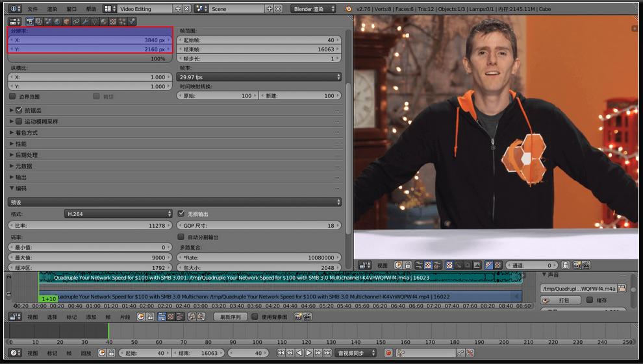Viewport: 643px width, 364px height.
Task: Click the 比率 11278 bitrate field
Action: pos(90,225)
